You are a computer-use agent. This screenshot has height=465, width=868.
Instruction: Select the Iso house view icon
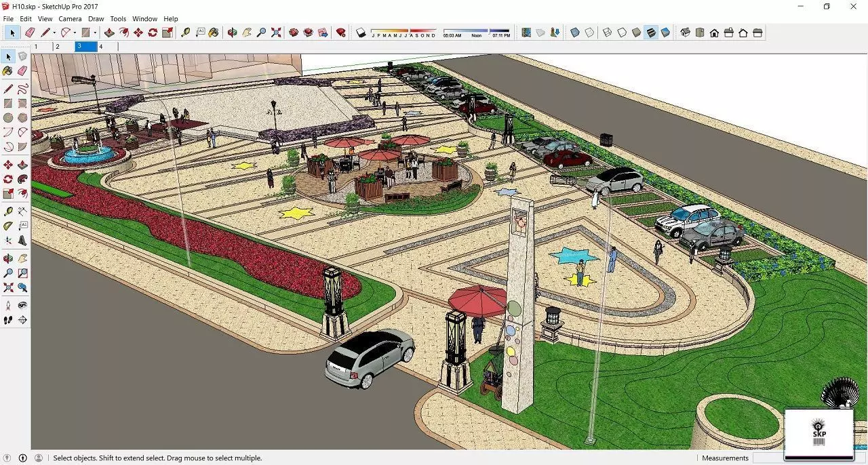pyautogui.click(x=685, y=33)
